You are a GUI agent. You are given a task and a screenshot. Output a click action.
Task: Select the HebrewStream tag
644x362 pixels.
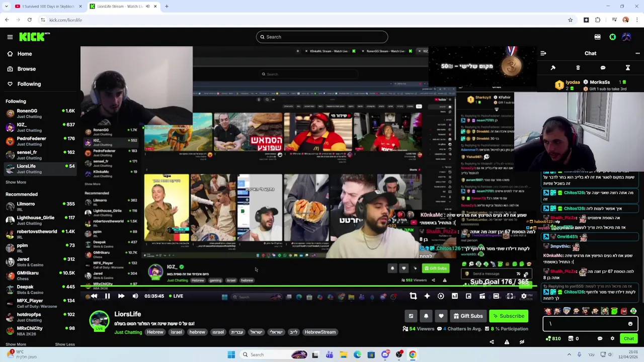(320, 332)
